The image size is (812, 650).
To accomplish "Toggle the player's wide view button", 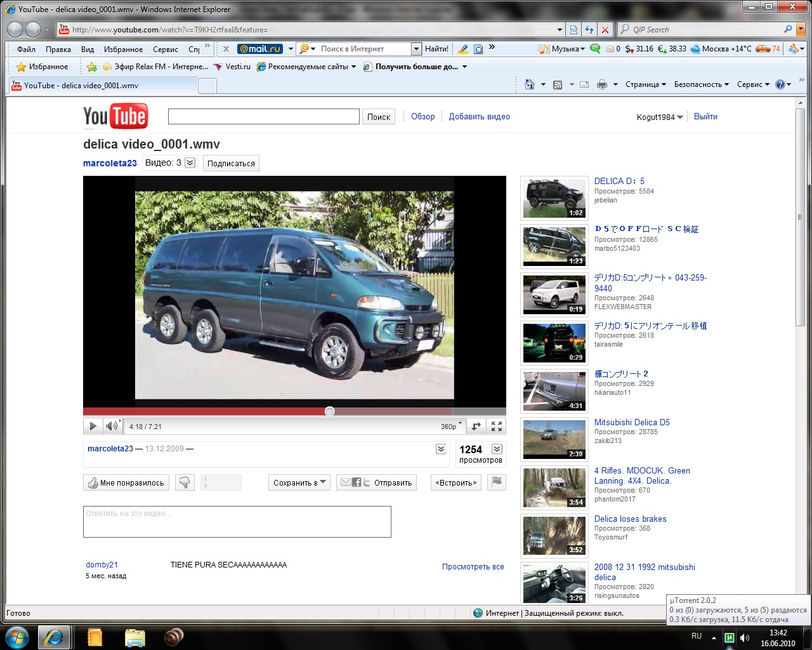I will [x=476, y=427].
